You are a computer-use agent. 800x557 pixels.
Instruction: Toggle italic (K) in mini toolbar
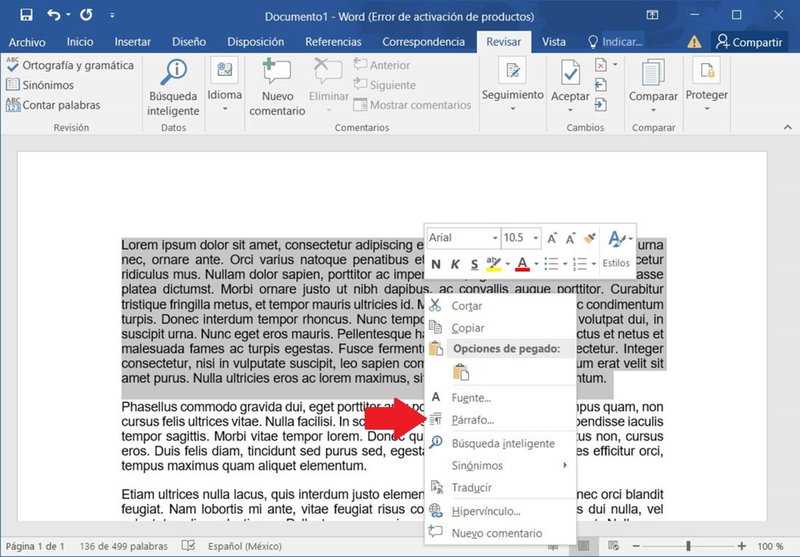pos(455,264)
